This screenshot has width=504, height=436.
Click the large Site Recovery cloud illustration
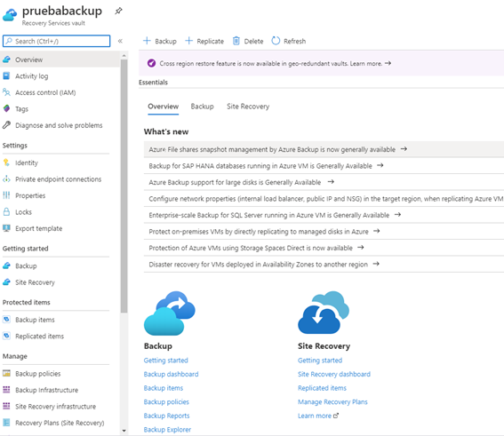[x=324, y=313]
